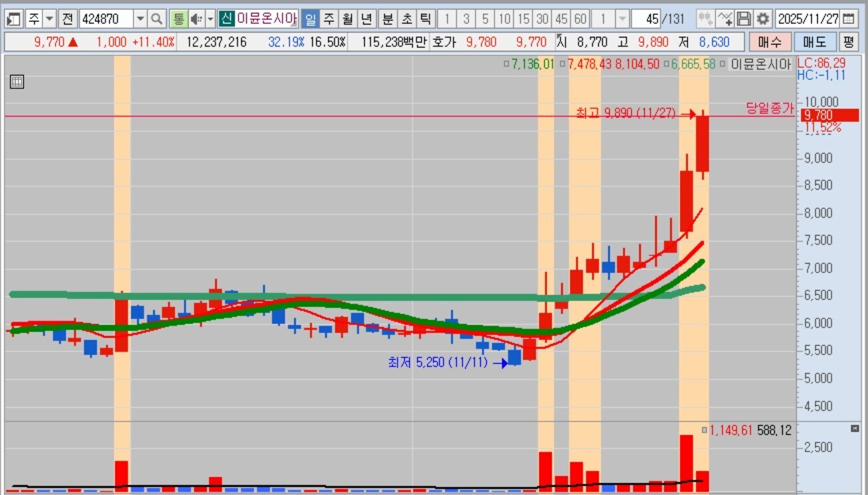Click the 9,780 current price tag on axis

[x=830, y=115]
